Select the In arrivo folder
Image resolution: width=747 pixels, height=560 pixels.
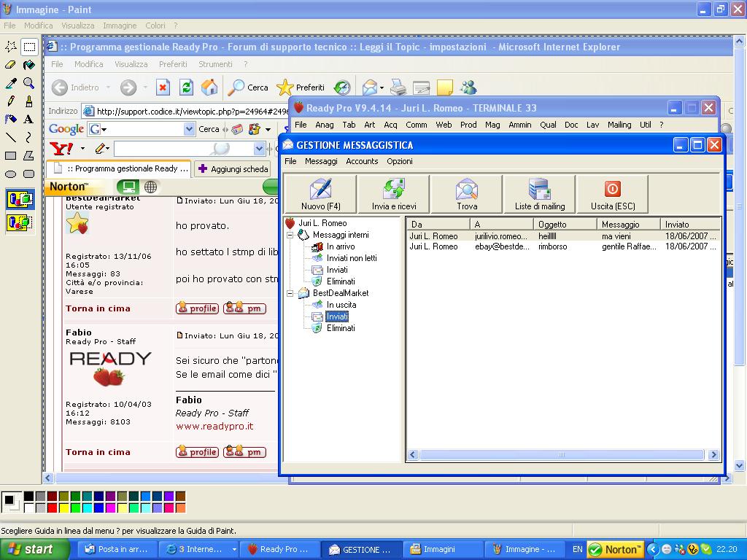(x=341, y=246)
